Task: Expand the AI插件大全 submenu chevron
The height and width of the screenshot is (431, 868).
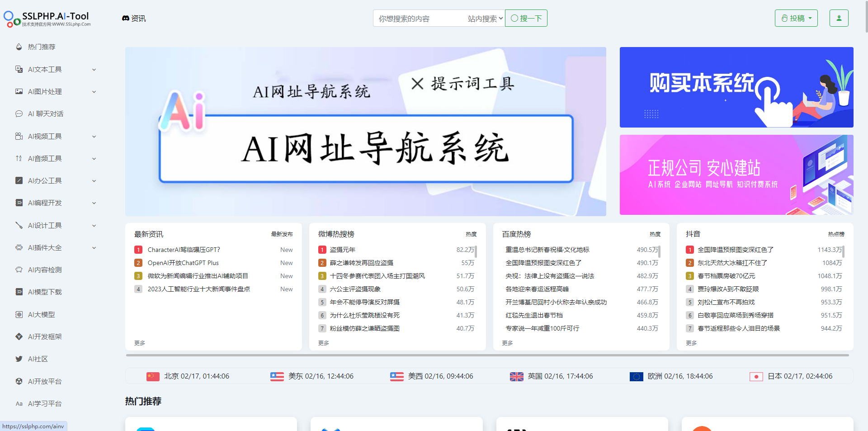Action: [94, 248]
